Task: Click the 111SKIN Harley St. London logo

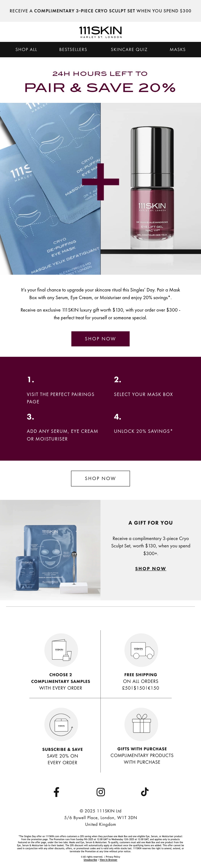Action: coord(100,32)
